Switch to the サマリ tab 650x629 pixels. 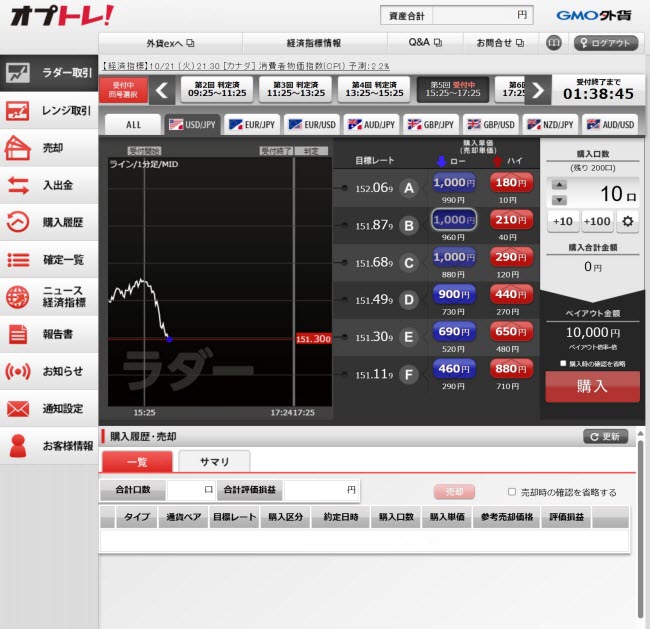click(214, 461)
